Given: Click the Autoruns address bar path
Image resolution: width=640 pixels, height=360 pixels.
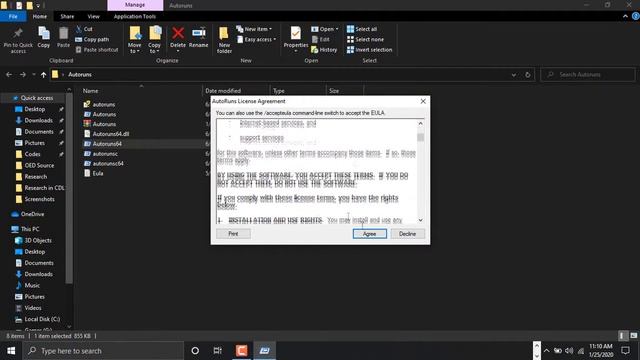Looking at the screenshot, I should pyautogui.click(x=80, y=75).
